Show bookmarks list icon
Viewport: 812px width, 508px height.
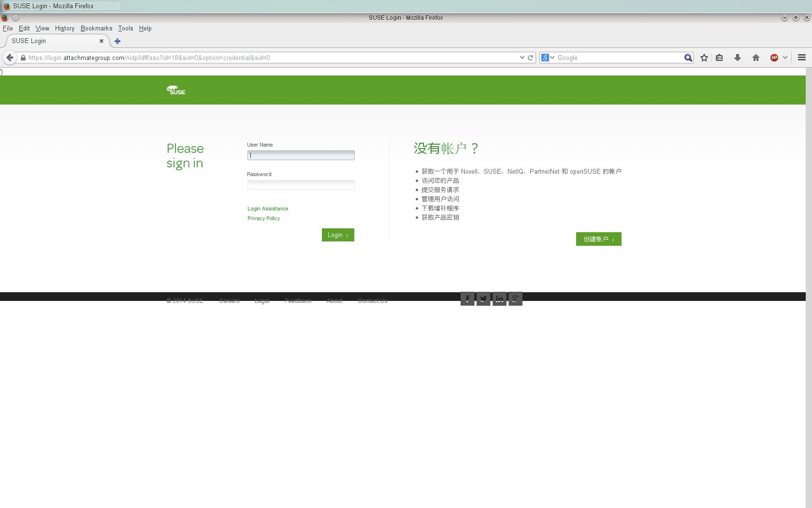719,58
